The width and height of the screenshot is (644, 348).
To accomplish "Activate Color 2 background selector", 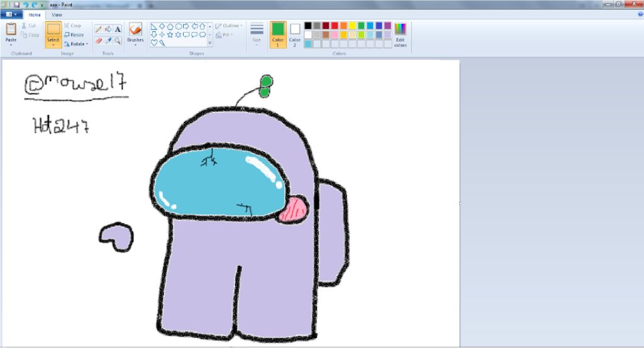I will [x=294, y=35].
